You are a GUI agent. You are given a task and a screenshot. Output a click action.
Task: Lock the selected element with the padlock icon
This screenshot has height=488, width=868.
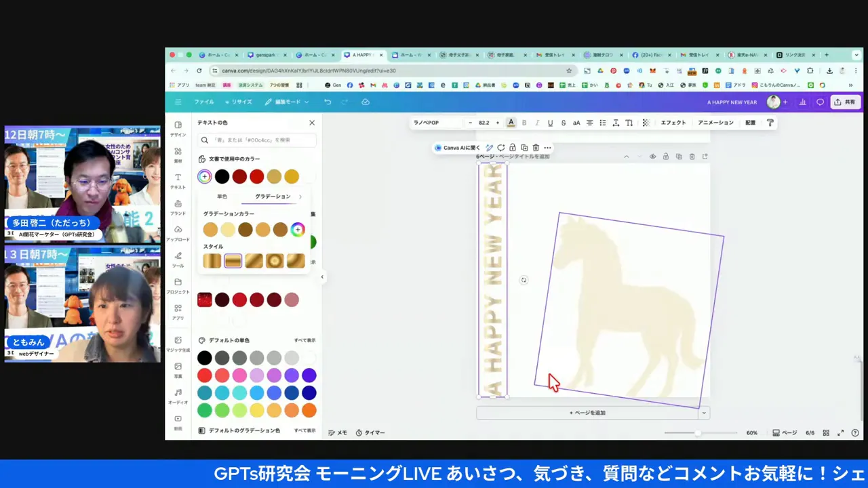(x=513, y=147)
